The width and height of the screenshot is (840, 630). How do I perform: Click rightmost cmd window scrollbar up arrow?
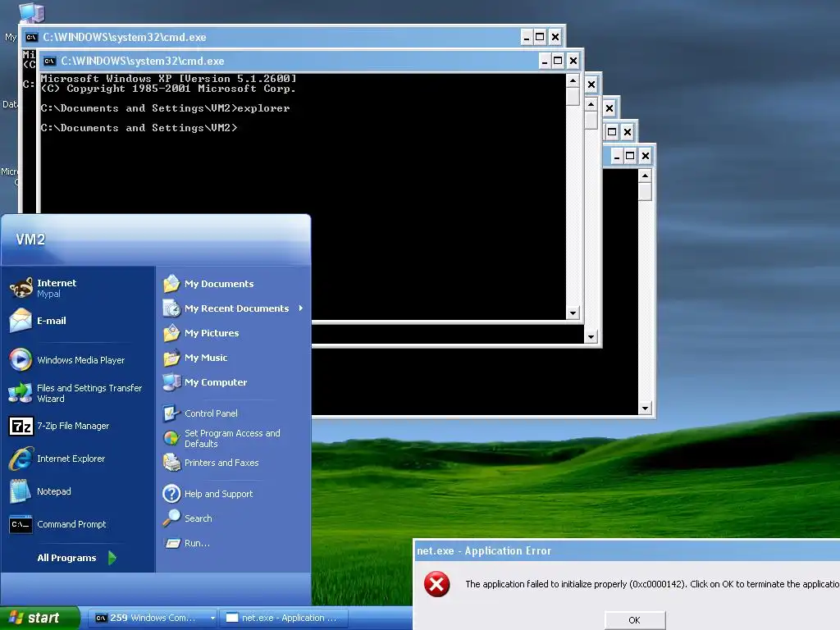point(645,176)
